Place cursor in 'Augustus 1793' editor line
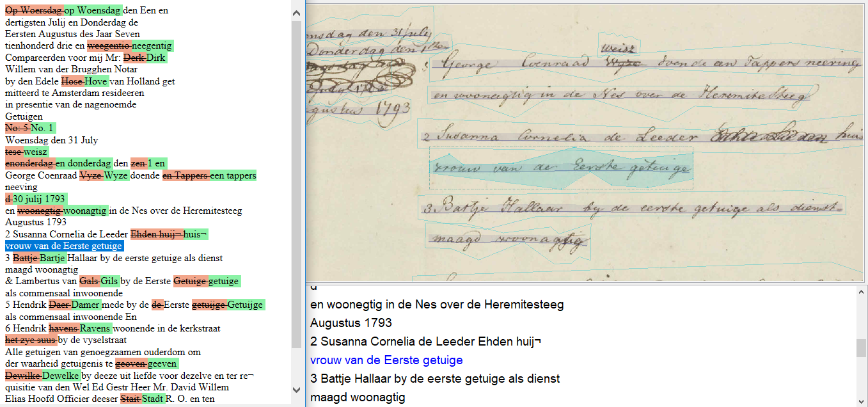 [x=351, y=323]
